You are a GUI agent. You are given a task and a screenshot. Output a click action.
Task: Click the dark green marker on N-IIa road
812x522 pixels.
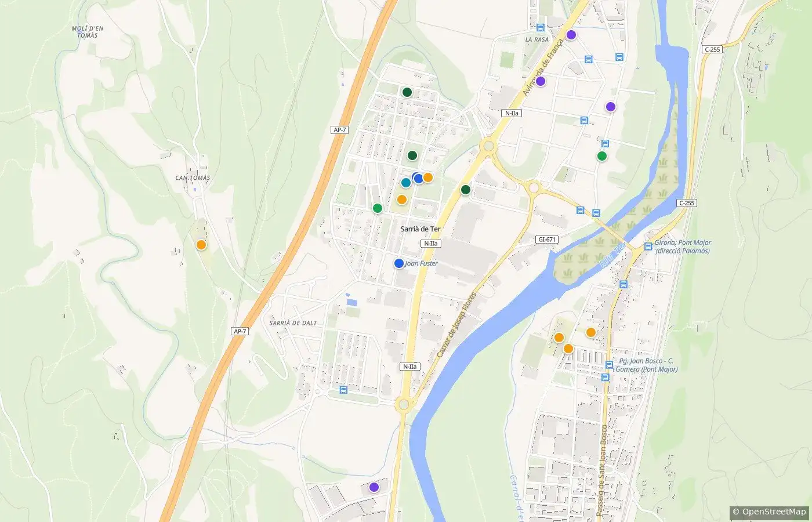(466, 190)
